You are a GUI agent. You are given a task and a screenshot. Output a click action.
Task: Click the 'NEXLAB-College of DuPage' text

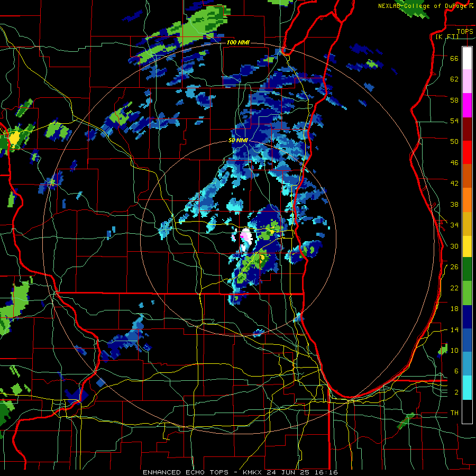[423, 6]
